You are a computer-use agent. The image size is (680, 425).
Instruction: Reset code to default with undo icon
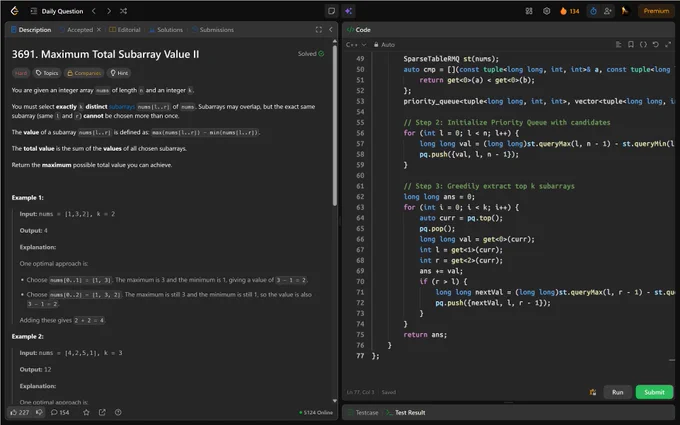click(656, 44)
